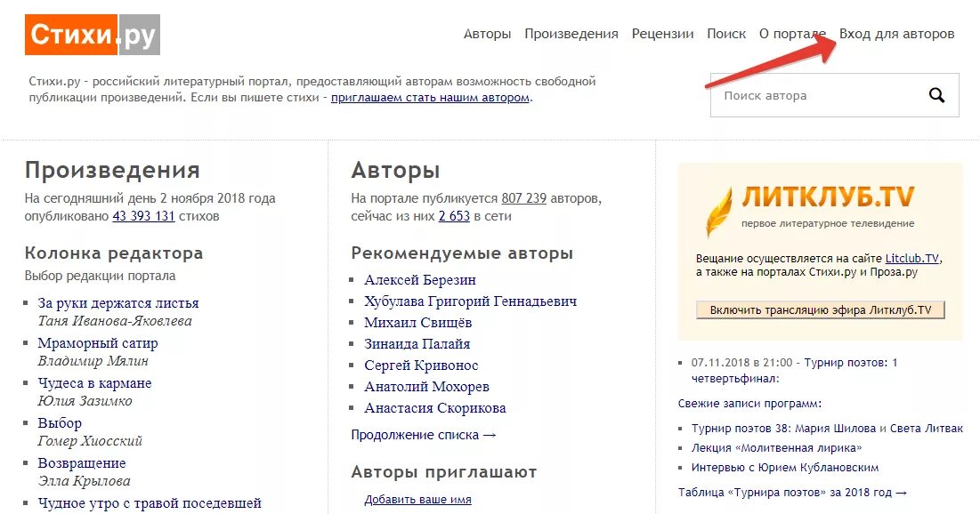
Task: Open author Юлия Зазимко
Action: pos(85,401)
